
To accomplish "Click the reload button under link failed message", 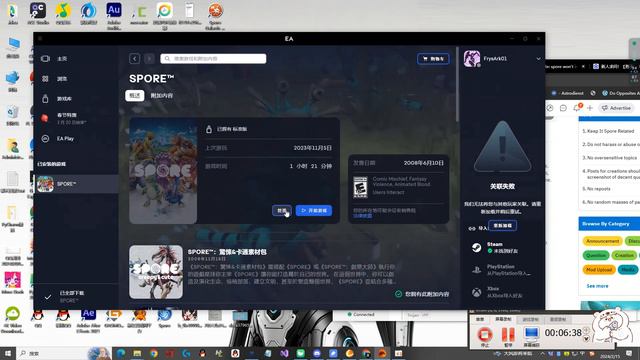I will [x=502, y=226].
